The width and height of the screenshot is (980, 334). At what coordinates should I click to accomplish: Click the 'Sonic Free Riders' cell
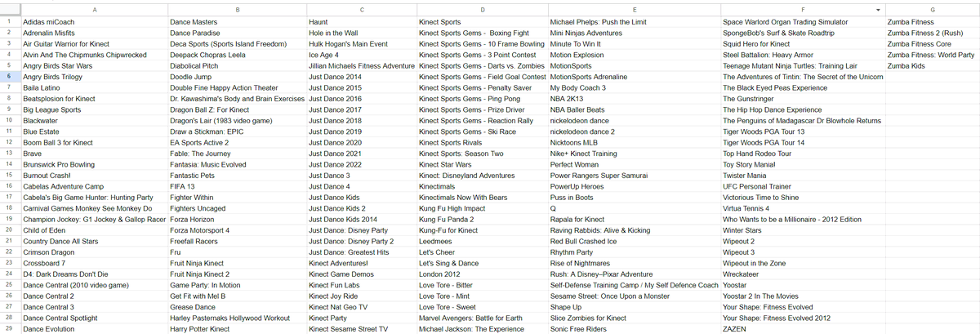click(x=635, y=329)
